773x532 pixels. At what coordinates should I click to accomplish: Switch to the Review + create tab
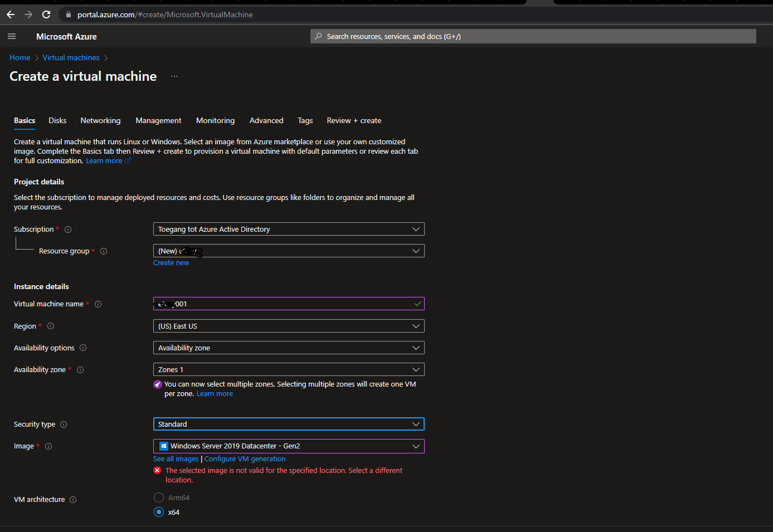[354, 120]
